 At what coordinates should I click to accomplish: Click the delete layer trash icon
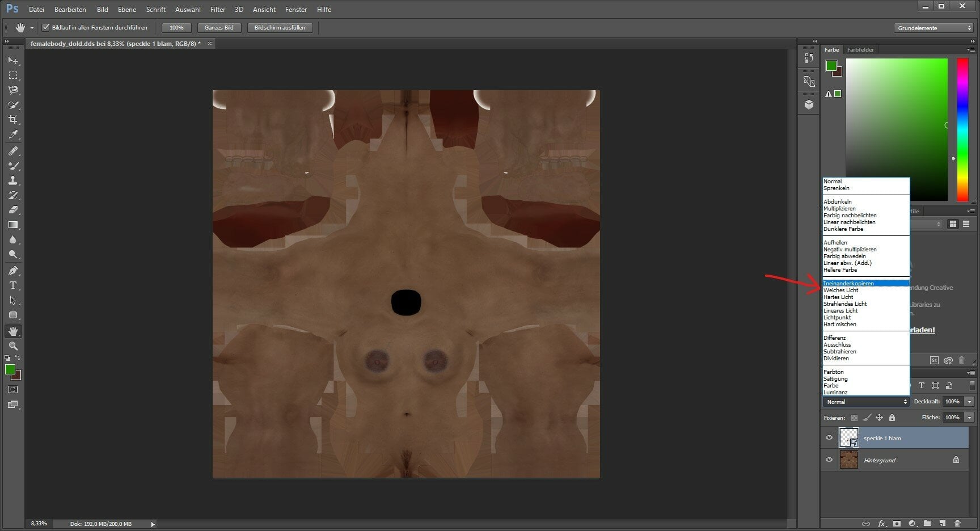point(958,524)
